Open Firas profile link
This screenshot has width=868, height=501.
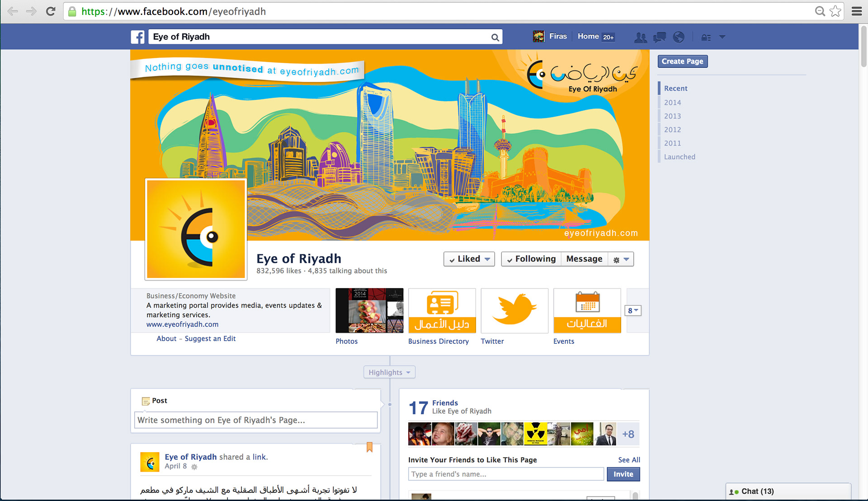tap(558, 37)
